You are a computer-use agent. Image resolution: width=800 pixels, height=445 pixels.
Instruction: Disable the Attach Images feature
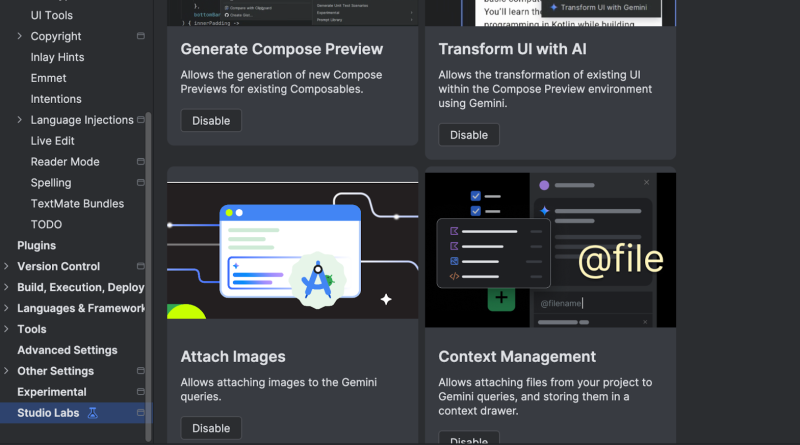pos(211,428)
